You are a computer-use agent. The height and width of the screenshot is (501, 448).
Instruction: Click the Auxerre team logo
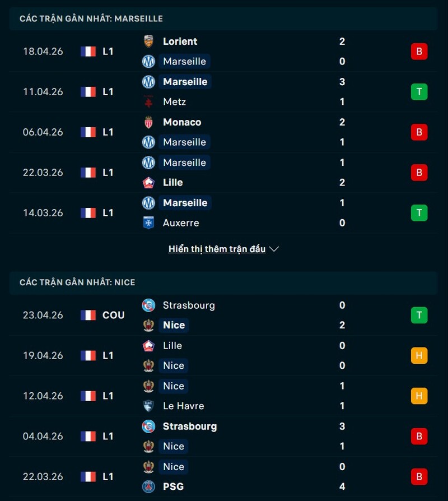coord(148,222)
